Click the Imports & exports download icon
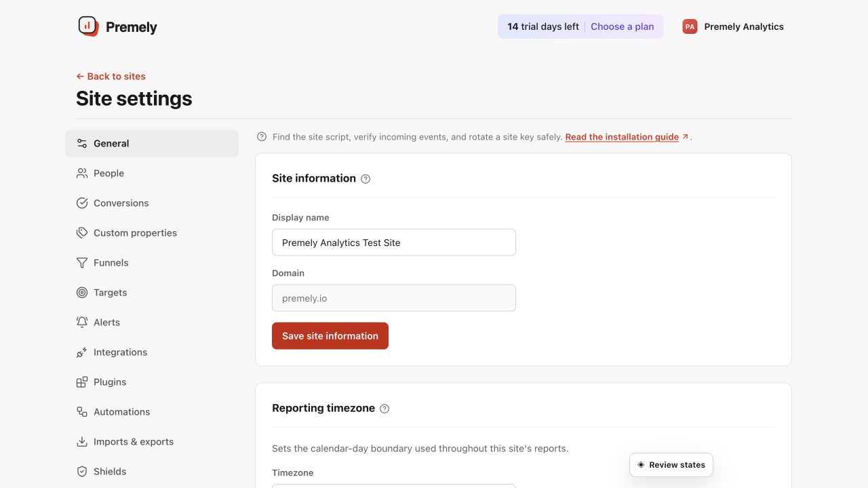Screen dimensions: 868x488 tap(82, 442)
